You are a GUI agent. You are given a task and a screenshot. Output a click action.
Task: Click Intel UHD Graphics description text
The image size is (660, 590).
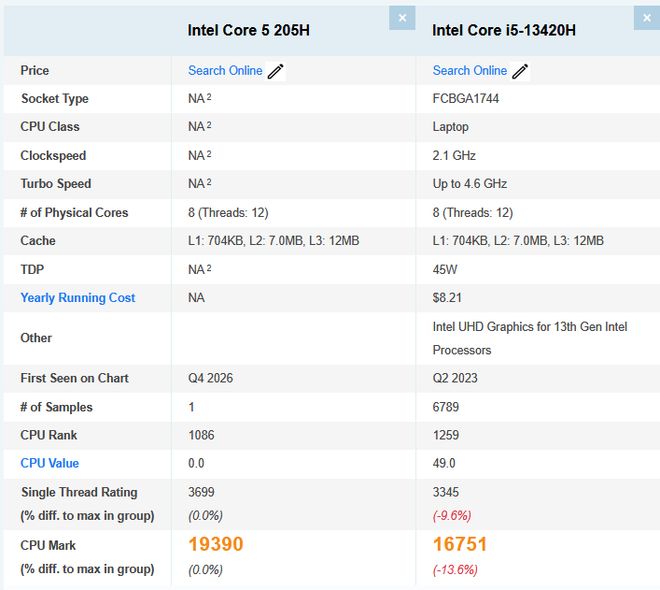click(530, 338)
